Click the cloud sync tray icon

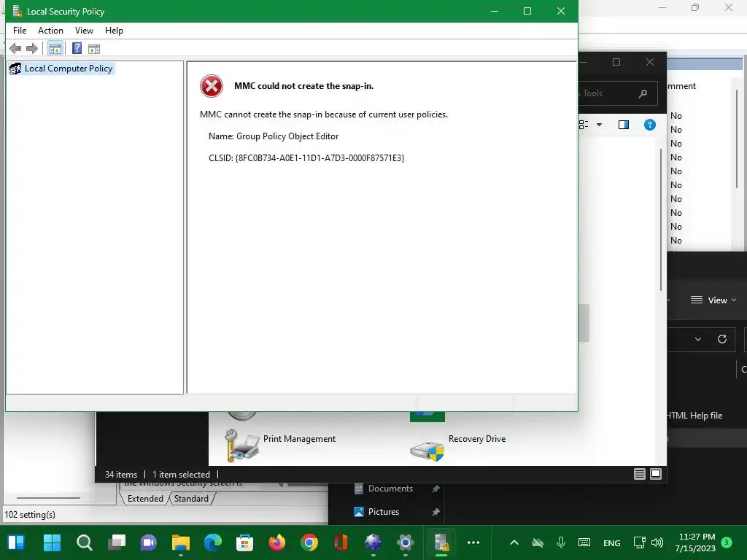click(538, 542)
